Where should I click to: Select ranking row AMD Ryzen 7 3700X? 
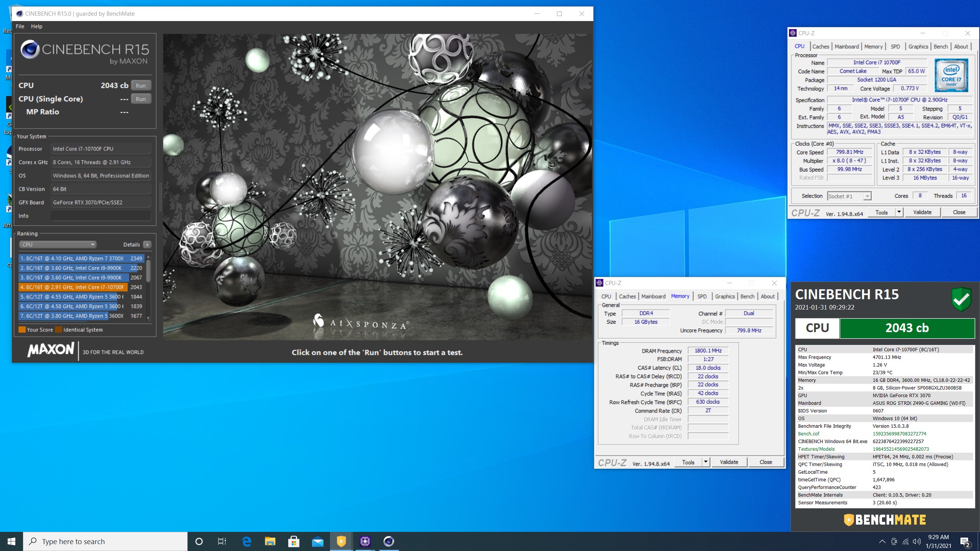(x=81, y=258)
